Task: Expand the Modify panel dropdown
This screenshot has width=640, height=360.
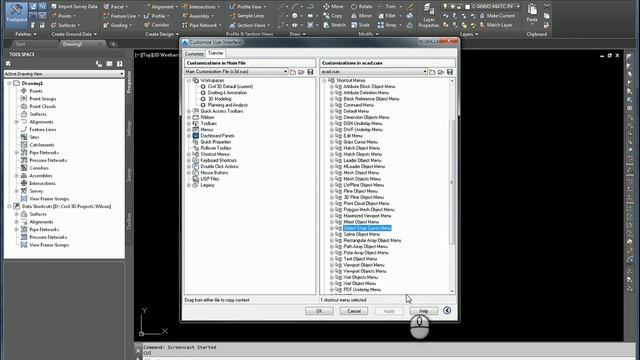Action: tap(368, 34)
